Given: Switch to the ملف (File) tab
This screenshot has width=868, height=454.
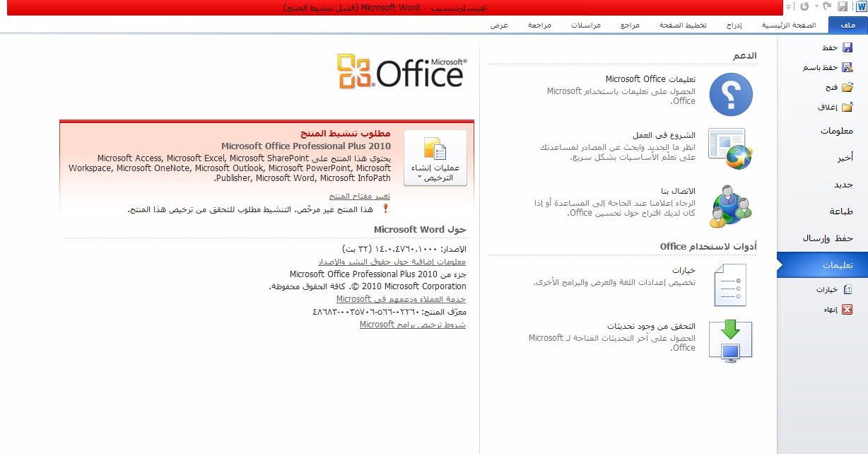Looking at the screenshot, I should click(848, 25).
